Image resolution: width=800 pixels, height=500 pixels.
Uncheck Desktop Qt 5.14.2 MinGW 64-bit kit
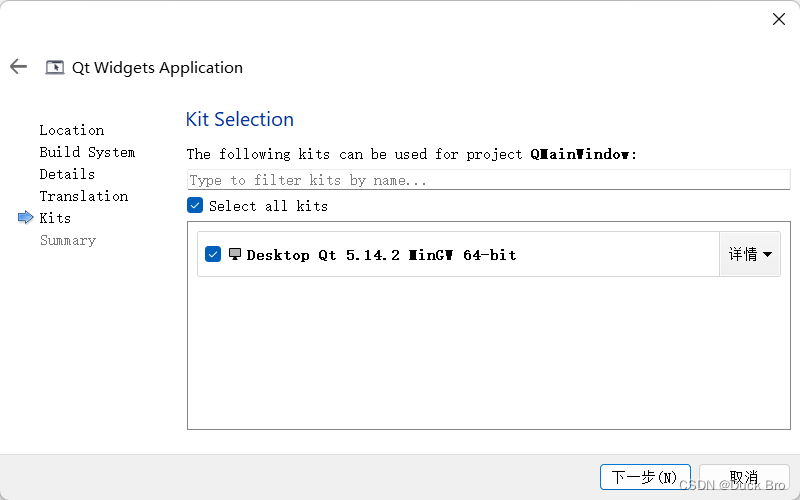point(213,254)
